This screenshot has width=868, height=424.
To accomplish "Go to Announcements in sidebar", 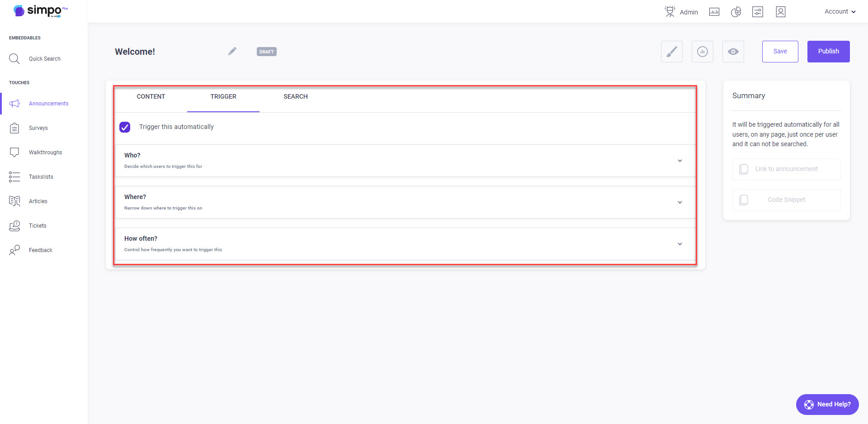I will point(49,104).
